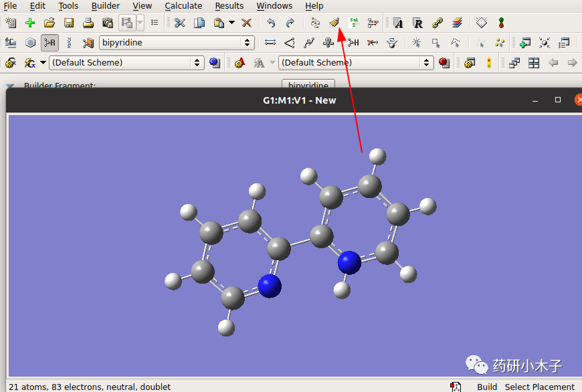Save the file with floppy disk icon
Image resolution: width=582 pixels, height=392 pixels.
69,23
